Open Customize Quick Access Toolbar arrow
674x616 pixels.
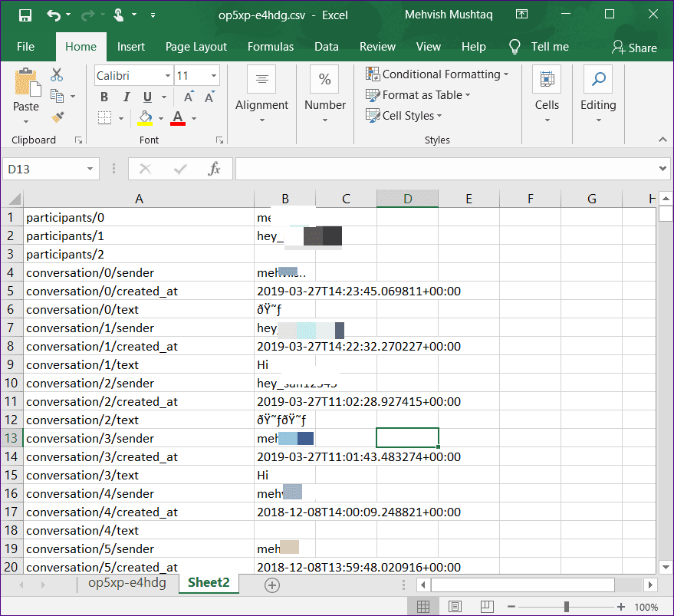(153, 15)
